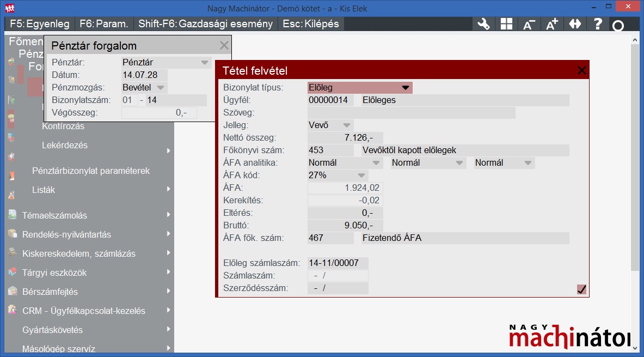The width and height of the screenshot is (644, 357).
Task: Open the Jelleg Vevő dropdown
Action: pos(347,125)
